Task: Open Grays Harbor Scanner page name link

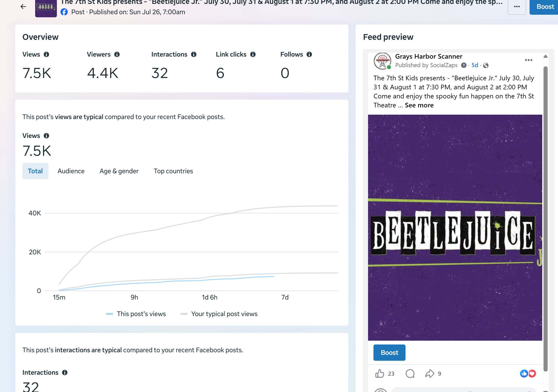Action: coord(429,57)
